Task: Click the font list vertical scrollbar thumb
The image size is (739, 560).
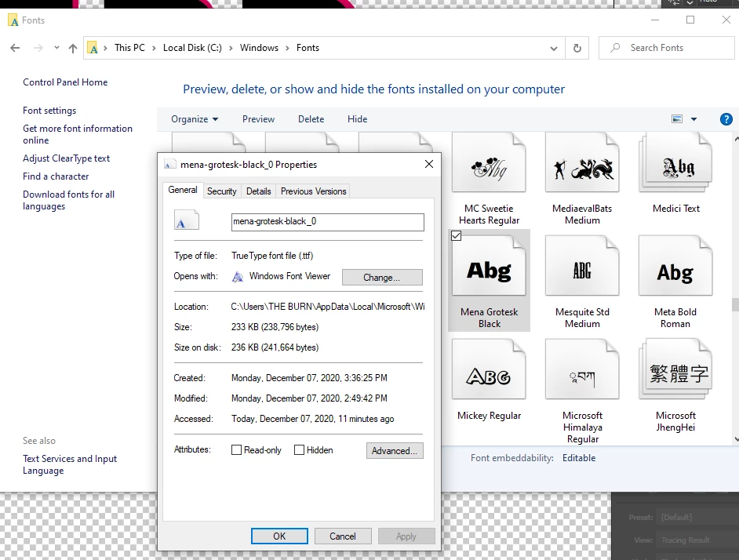Action: [735, 304]
